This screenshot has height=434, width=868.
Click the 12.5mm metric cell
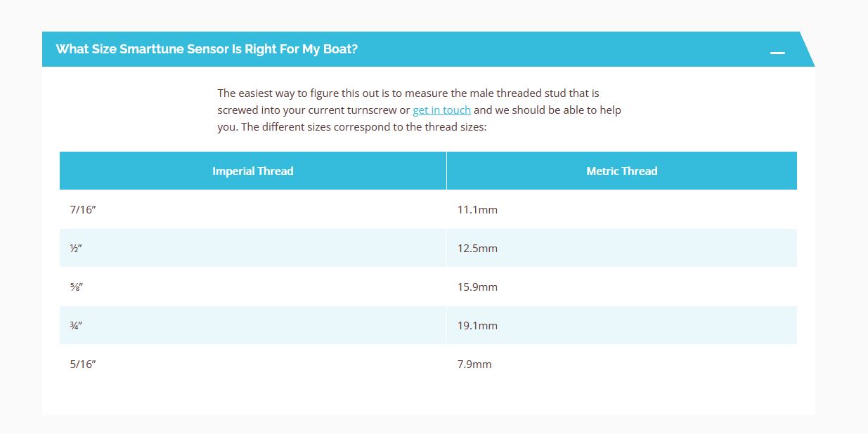pyautogui.click(x=477, y=249)
